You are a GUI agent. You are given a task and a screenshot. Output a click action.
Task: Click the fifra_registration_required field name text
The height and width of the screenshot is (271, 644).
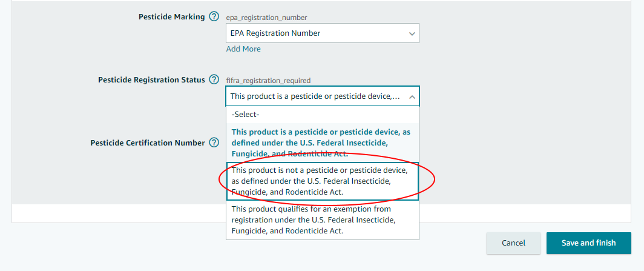click(268, 80)
